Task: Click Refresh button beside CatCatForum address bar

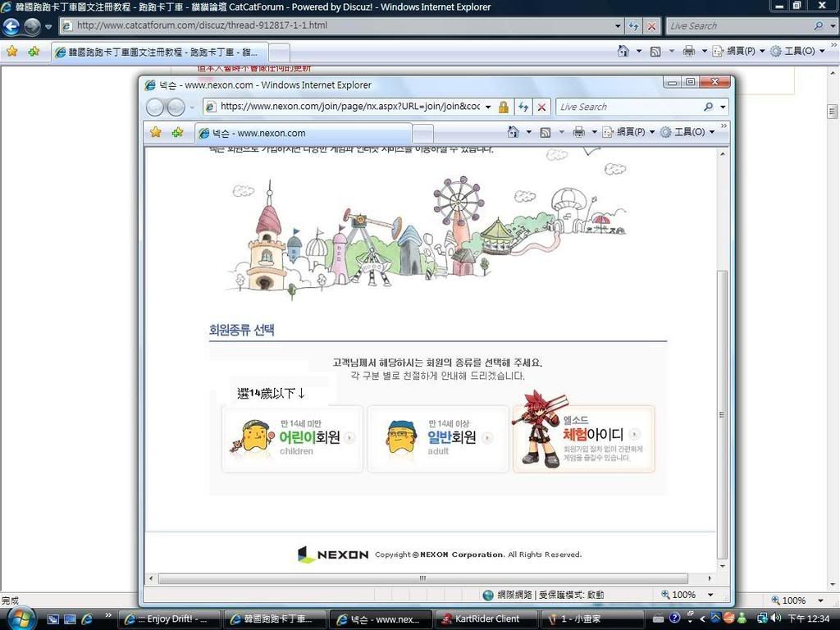Action: click(633, 26)
